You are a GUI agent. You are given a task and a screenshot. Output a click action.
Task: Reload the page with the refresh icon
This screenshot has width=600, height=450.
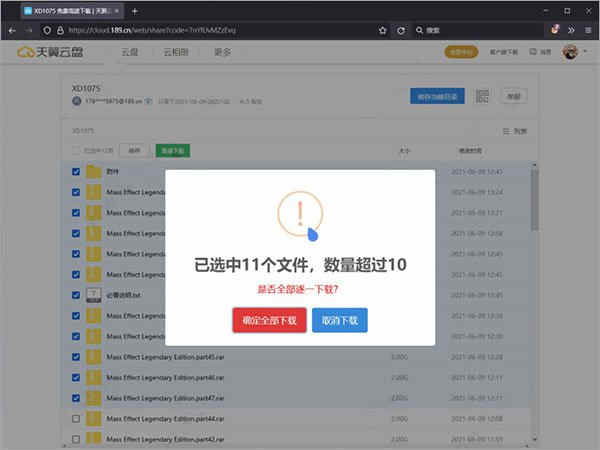402,30
